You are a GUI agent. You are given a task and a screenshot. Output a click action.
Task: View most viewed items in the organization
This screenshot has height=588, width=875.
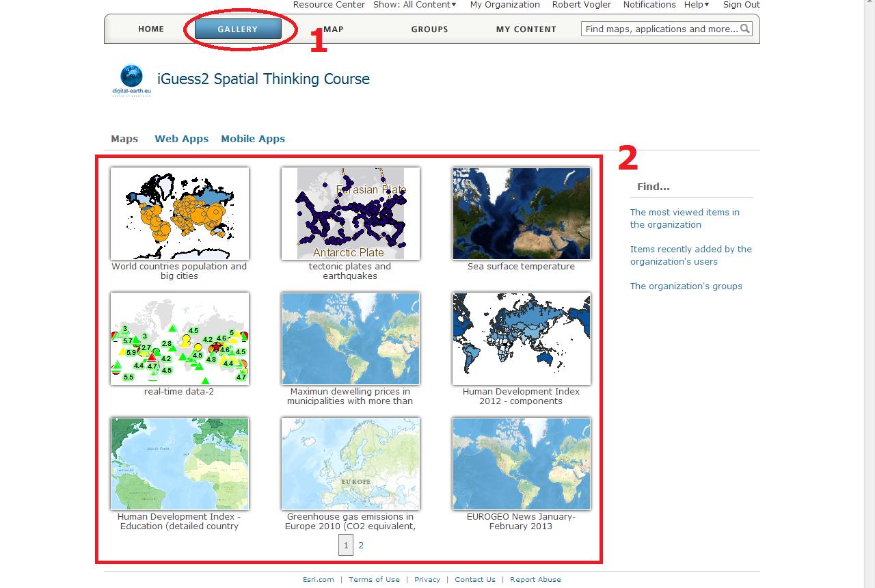click(685, 218)
